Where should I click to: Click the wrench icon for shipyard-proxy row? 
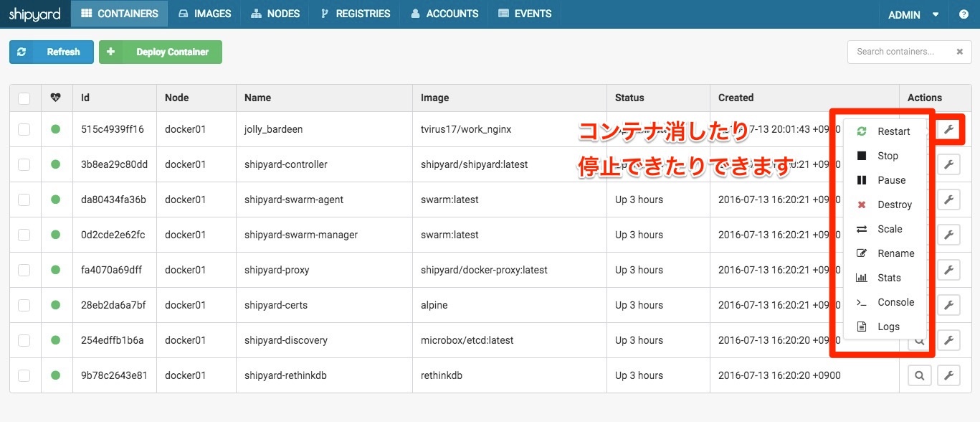pos(948,270)
